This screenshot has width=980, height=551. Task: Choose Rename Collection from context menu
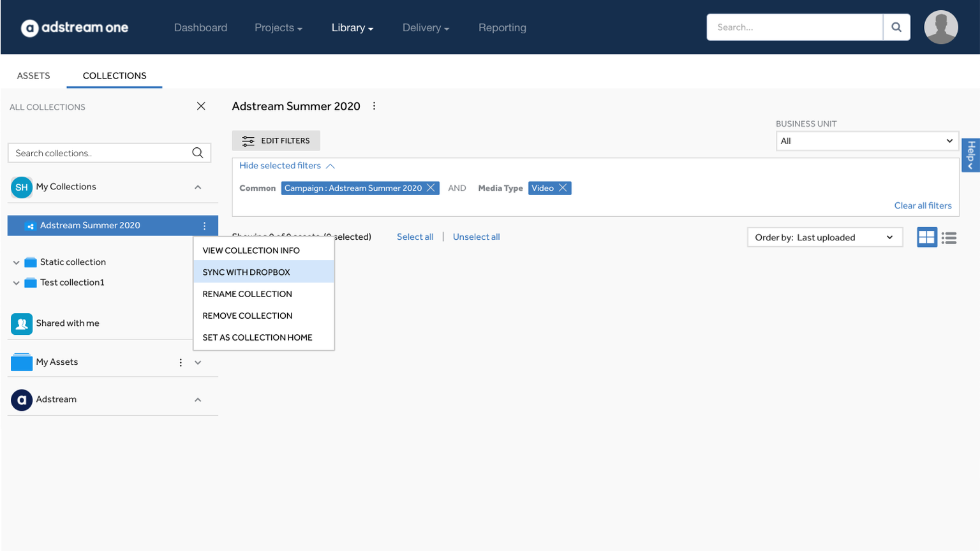point(248,294)
